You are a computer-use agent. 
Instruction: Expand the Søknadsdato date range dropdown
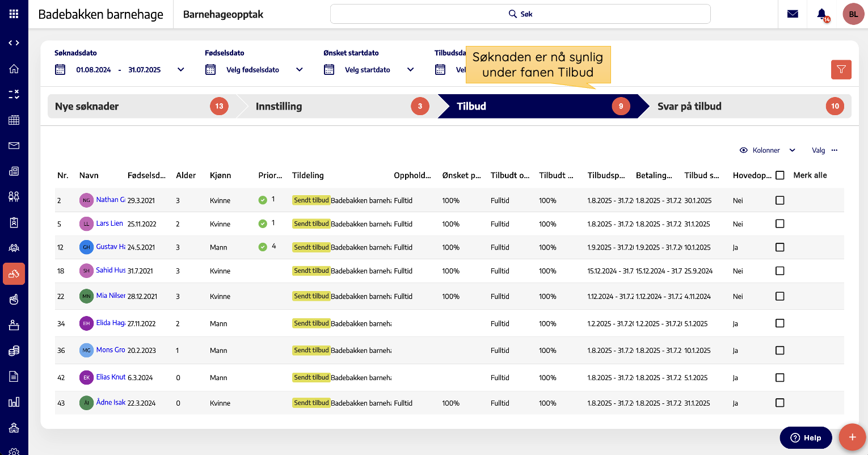(181, 70)
